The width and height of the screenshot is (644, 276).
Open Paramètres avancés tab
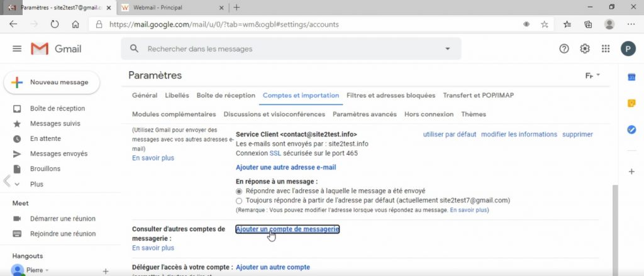365,114
